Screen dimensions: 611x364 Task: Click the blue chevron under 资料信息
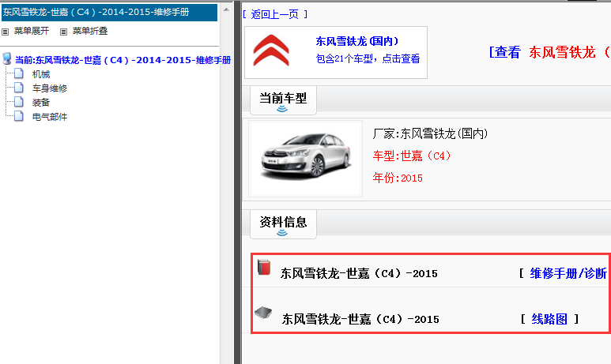(282, 233)
